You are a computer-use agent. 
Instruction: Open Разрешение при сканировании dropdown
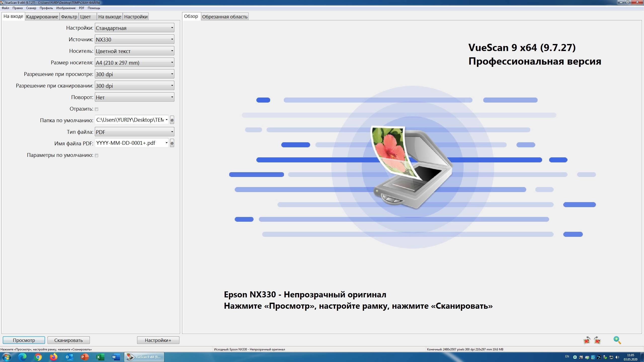pos(134,85)
